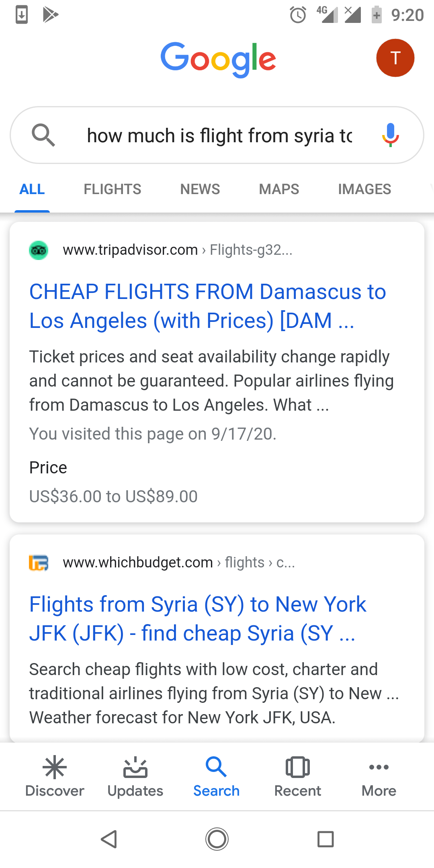Image resolution: width=434 pixels, height=868 pixels.
Task: Tap the voice search microphone icon
Action: click(390, 135)
